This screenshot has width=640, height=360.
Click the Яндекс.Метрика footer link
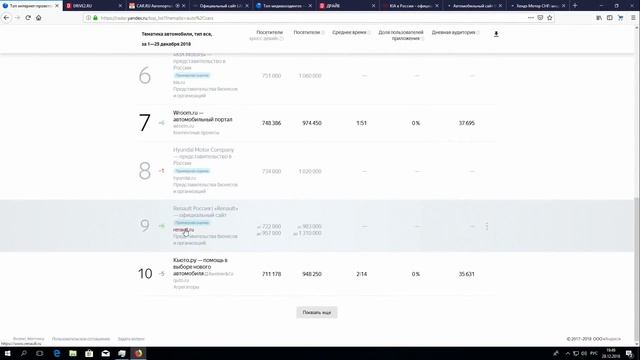click(x=29, y=339)
